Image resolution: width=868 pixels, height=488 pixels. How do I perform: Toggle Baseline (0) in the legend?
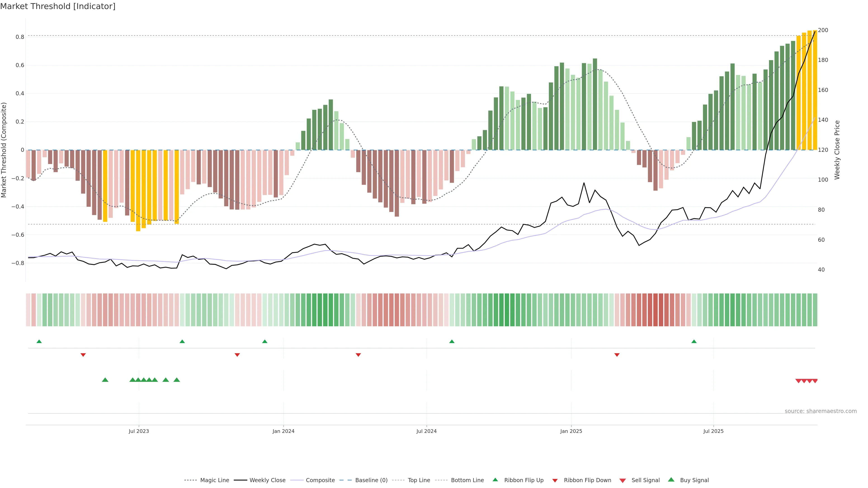371,480
